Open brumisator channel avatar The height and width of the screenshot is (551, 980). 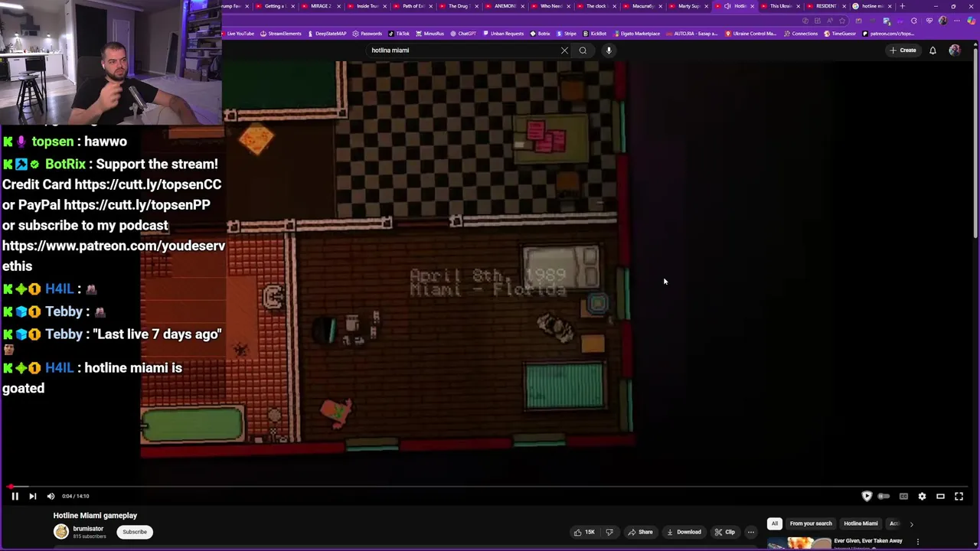[60, 532]
